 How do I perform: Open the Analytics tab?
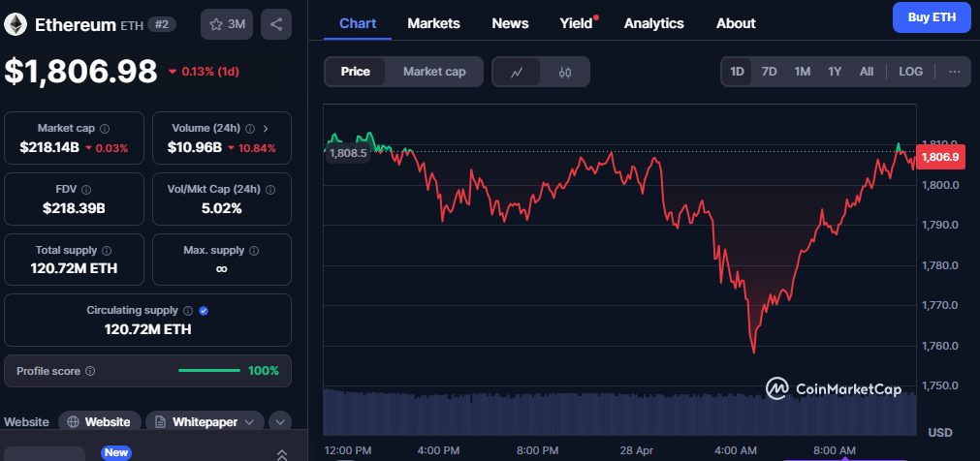click(653, 24)
